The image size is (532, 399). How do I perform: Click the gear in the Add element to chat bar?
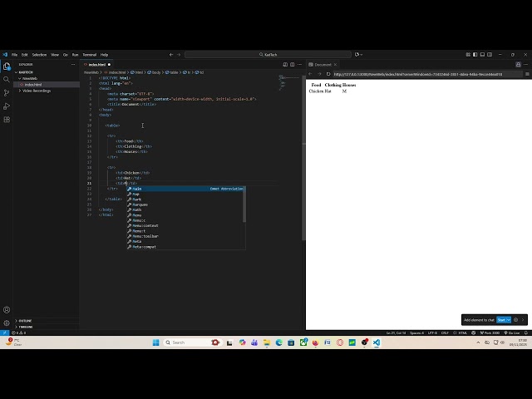pyautogui.click(x=515, y=319)
